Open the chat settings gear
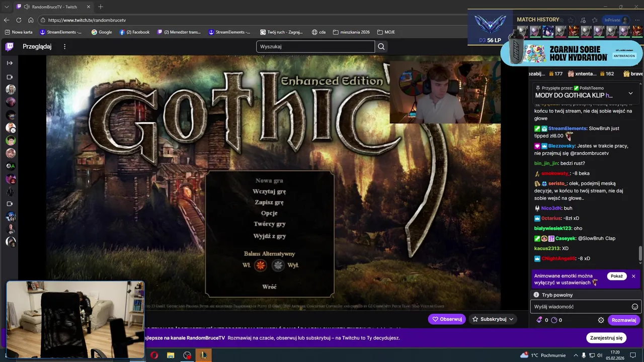Viewport: 644px width, 362px height. (x=601, y=320)
